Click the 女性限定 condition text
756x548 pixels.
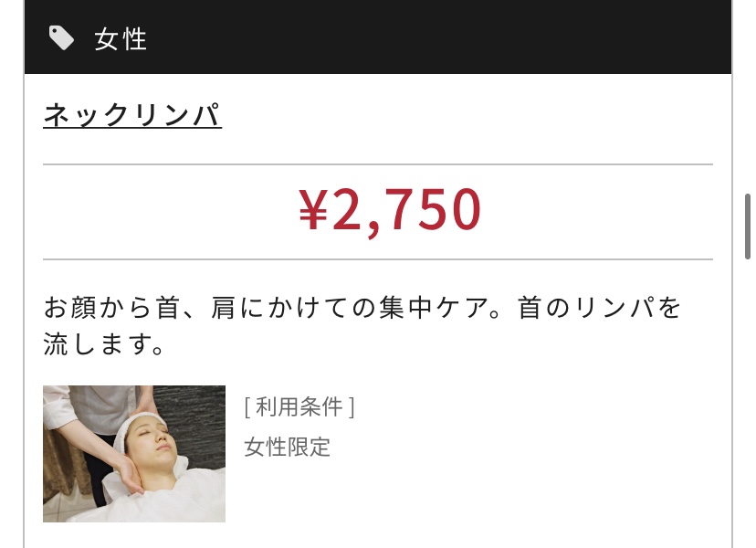[x=287, y=448]
